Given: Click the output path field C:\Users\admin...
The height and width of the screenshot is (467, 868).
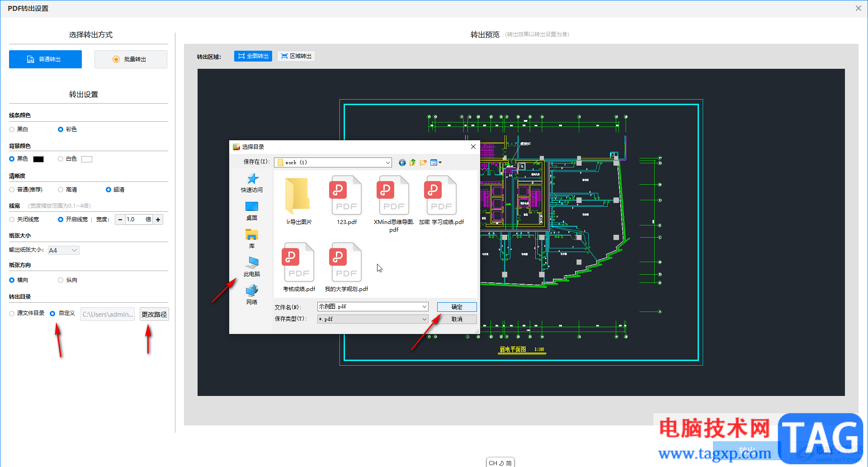Looking at the screenshot, I should click(108, 315).
